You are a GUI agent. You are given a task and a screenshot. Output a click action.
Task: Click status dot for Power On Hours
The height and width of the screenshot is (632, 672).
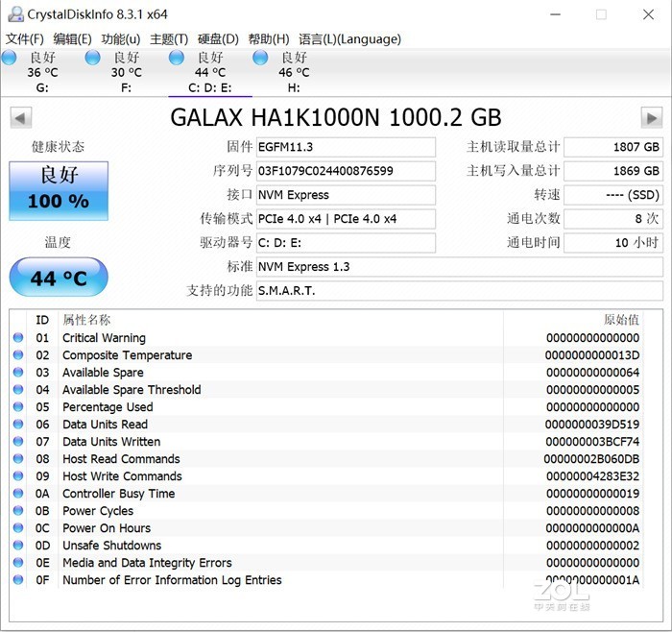tap(18, 527)
